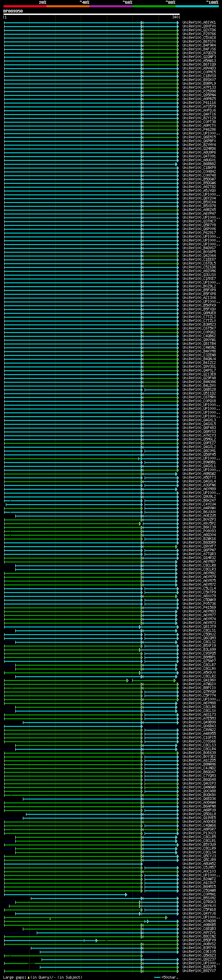The image size is (222, 980).
Task: Select hit UniRef100_Q2XTD6
Action: [x=199, y=30]
